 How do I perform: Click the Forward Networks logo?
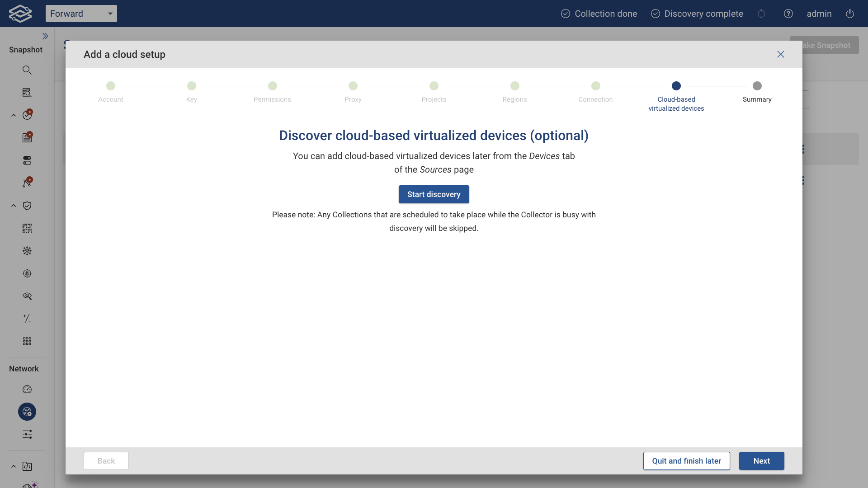pyautogui.click(x=19, y=13)
